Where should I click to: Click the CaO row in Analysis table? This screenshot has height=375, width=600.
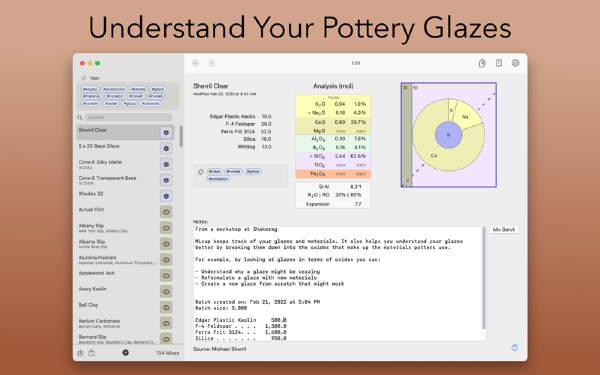(x=333, y=122)
